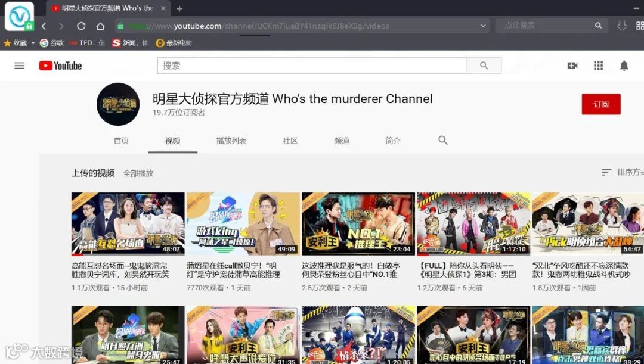This screenshot has height=364, width=644.
Task: Click the channel name 明星大侦探官方频道
Action: pos(292,98)
